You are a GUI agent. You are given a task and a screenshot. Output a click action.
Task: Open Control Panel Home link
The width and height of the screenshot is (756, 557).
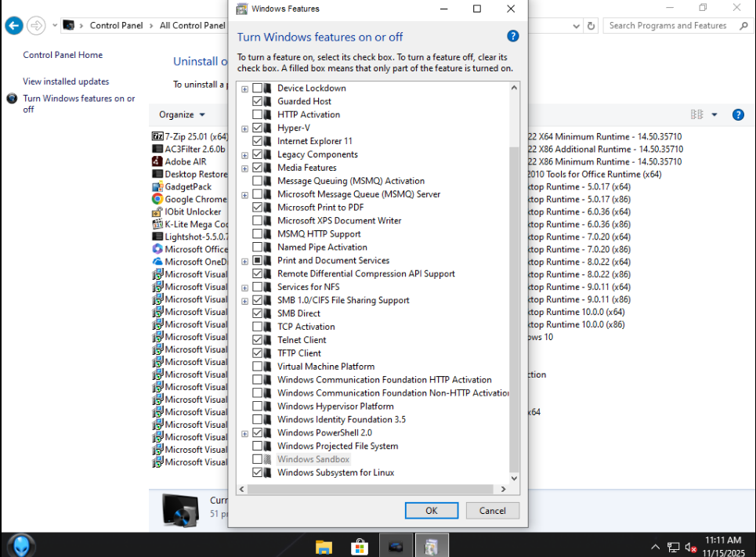pyautogui.click(x=63, y=55)
